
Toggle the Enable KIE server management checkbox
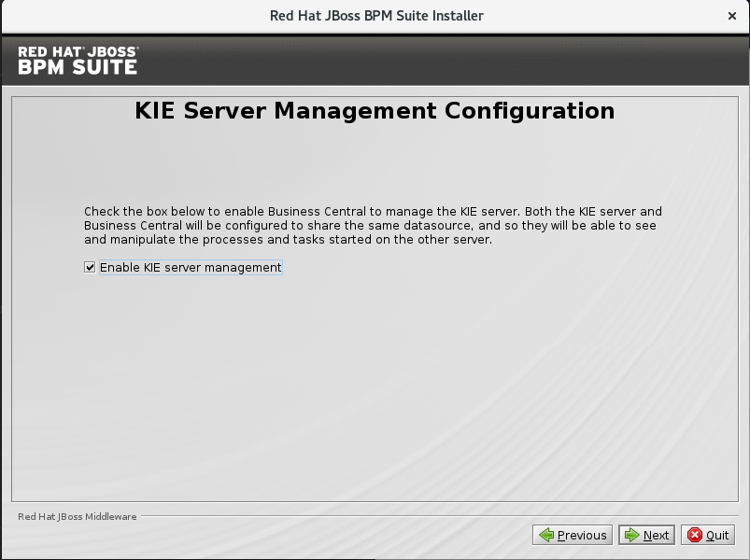click(90, 267)
